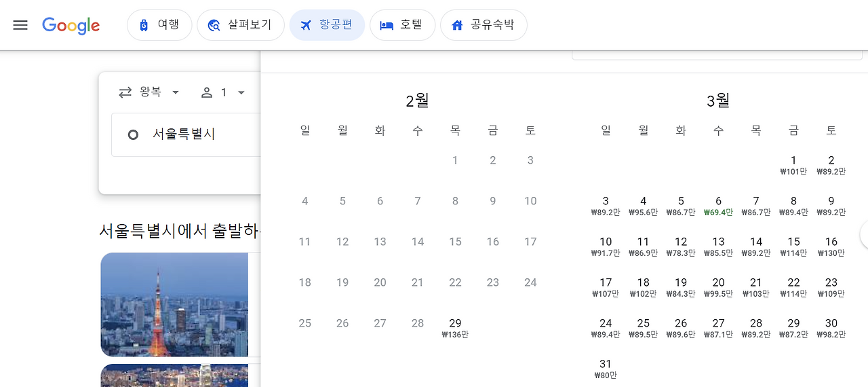
Task: Click the 3월 month heading
Action: point(718,101)
